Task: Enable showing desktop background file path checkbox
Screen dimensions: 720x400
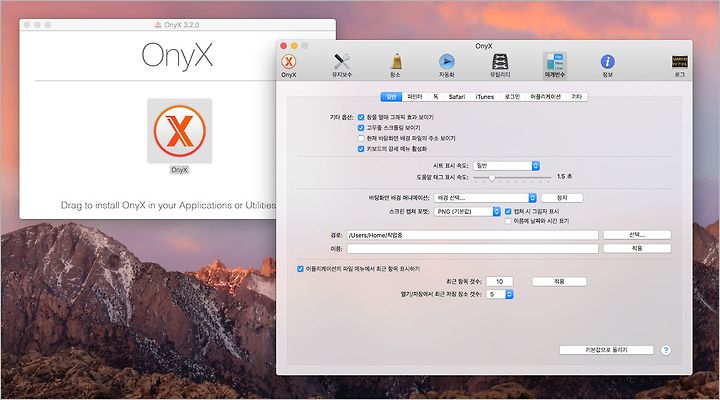Action: (x=361, y=138)
